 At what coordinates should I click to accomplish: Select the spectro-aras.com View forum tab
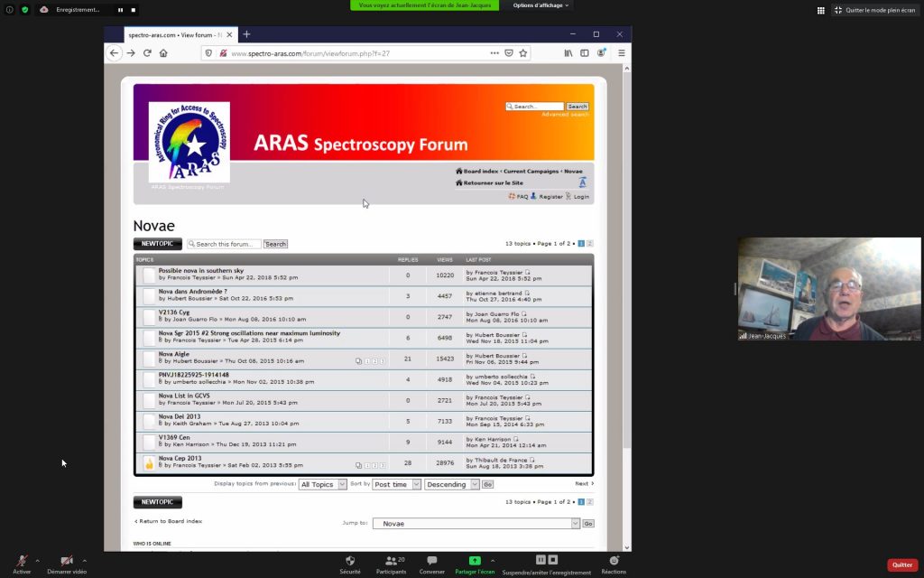coord(174,35)
